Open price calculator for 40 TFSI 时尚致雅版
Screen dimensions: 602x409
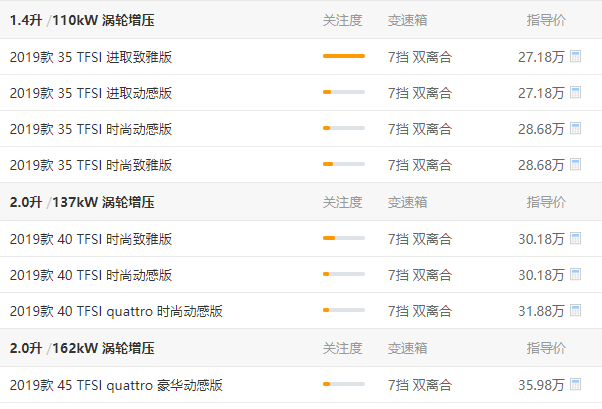pos(575,238)
